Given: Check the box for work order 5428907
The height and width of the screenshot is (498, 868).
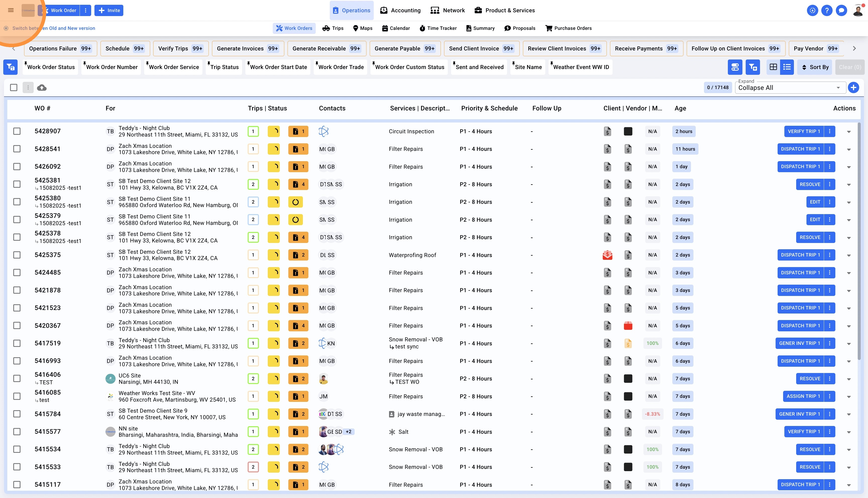Looking at the screenshot, I should [x=17, y=131].
